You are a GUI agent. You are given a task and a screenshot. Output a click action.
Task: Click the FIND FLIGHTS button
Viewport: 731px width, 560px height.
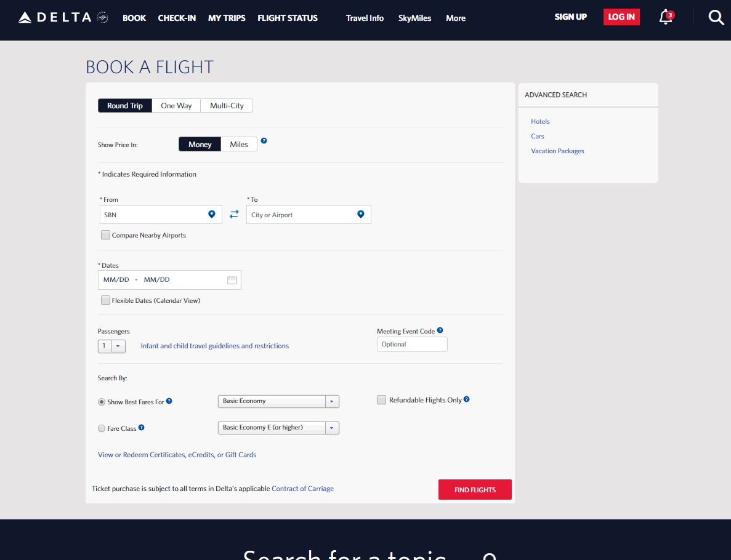coord(475,490)
